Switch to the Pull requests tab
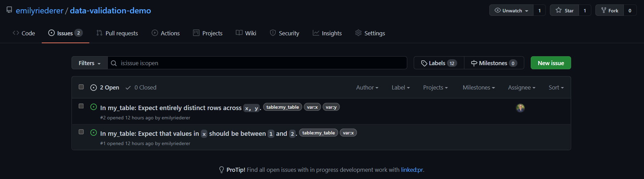The height and width of the screenshot is (179, 644). [117, 33]
